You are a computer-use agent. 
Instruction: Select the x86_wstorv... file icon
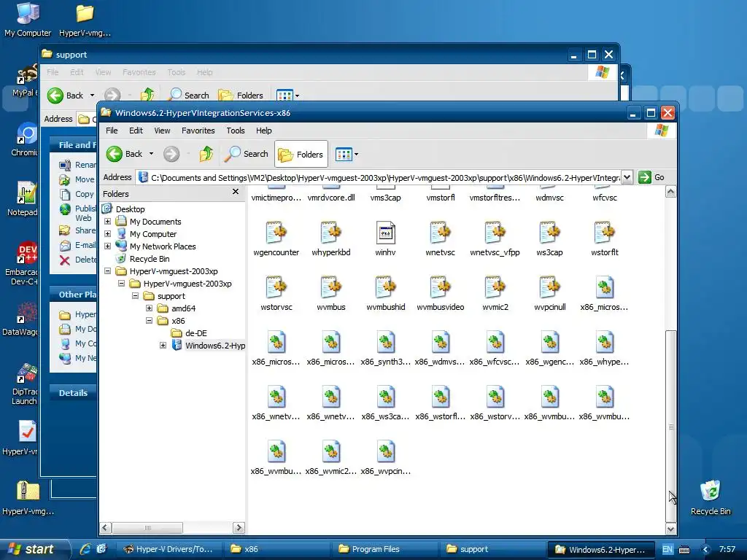[495, 397]
